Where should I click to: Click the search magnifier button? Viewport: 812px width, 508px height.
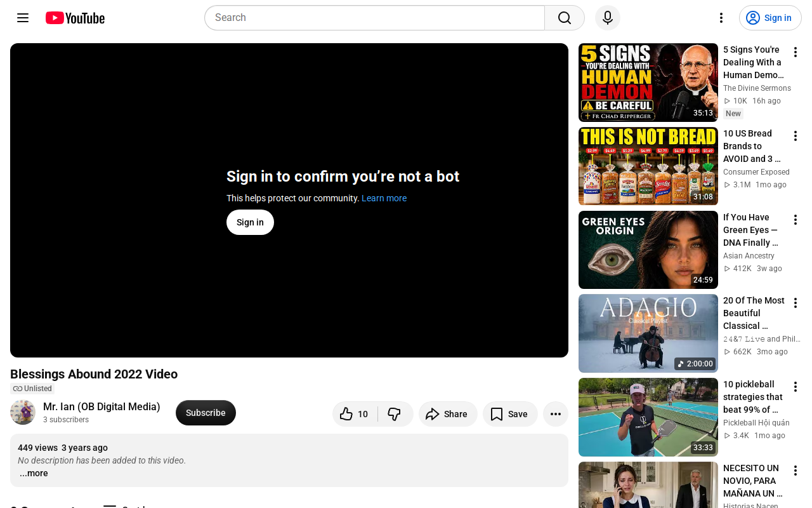[565, 18]
